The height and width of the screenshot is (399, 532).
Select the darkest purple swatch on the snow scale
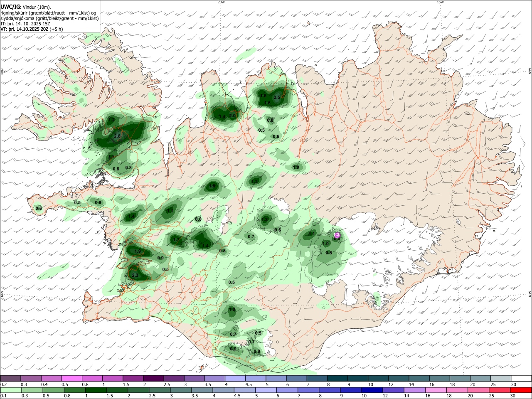153,378
